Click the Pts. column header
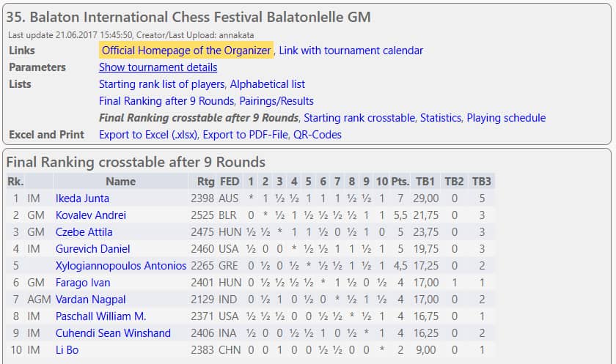Image resolution: width=616 pixels, height=364 pixels. coord(400,182)
